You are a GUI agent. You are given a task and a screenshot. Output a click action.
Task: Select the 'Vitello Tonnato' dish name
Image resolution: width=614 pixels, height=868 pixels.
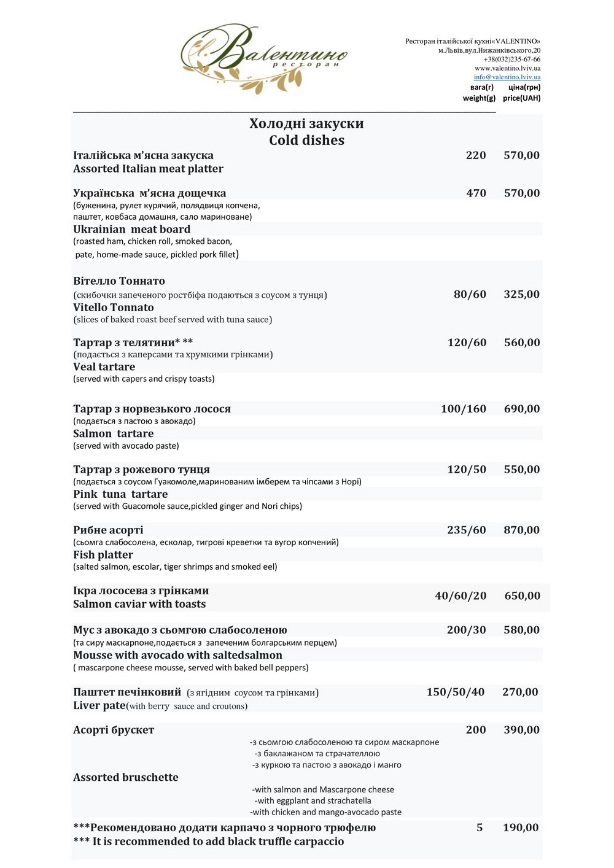[114, 308]
